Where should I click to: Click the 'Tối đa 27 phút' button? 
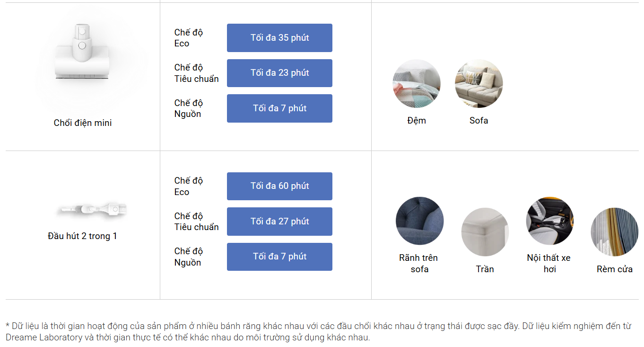[279, 222]
